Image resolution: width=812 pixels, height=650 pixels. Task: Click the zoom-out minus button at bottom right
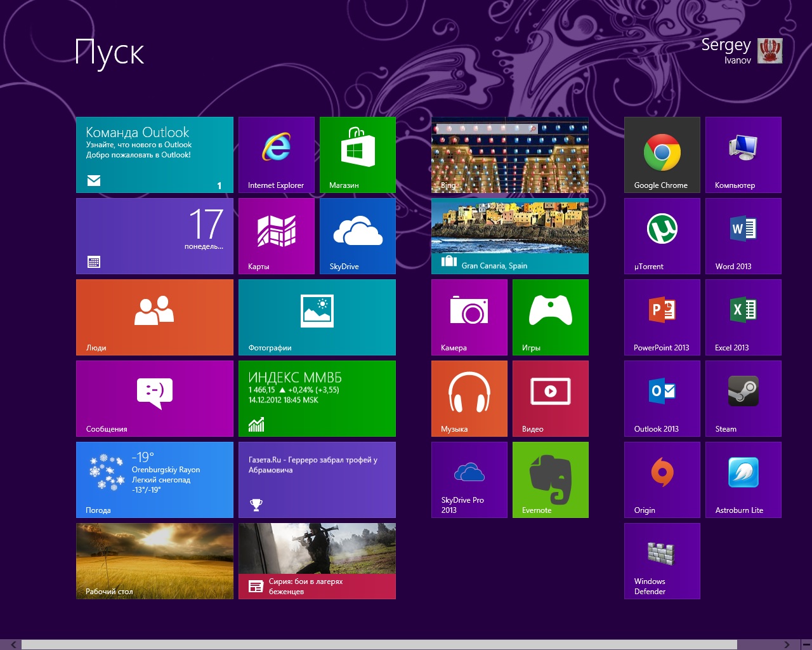pos(806,644)
